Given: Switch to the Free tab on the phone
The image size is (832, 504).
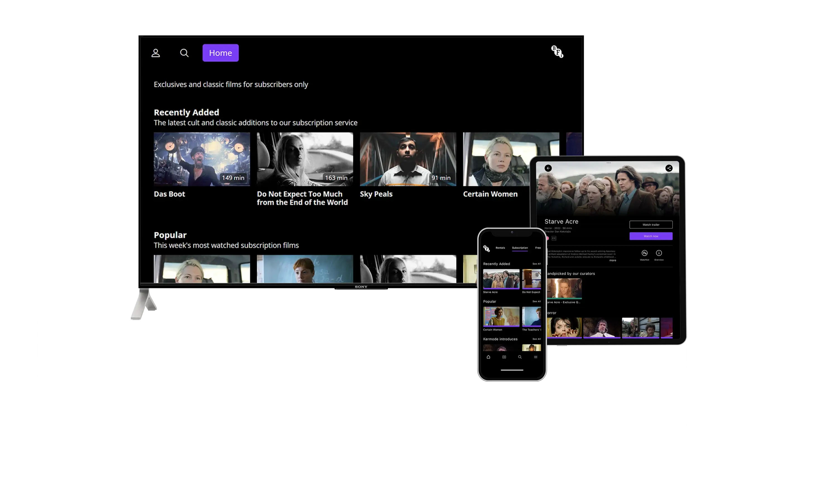Looking at the screenshot, I should pyautogui.click(x=538, y=248).
